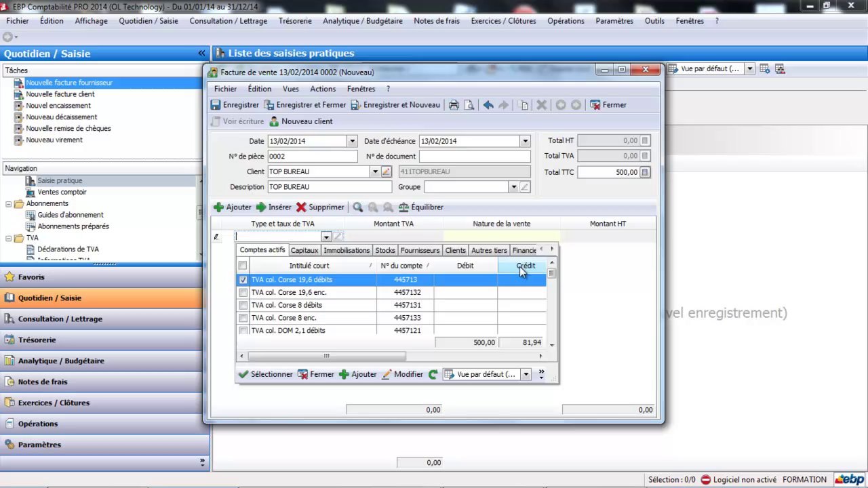The height and width of the screenshot is (488, 868).
Task: Collapse the Abonnements tree folder
Action: [x=9, y=204]
